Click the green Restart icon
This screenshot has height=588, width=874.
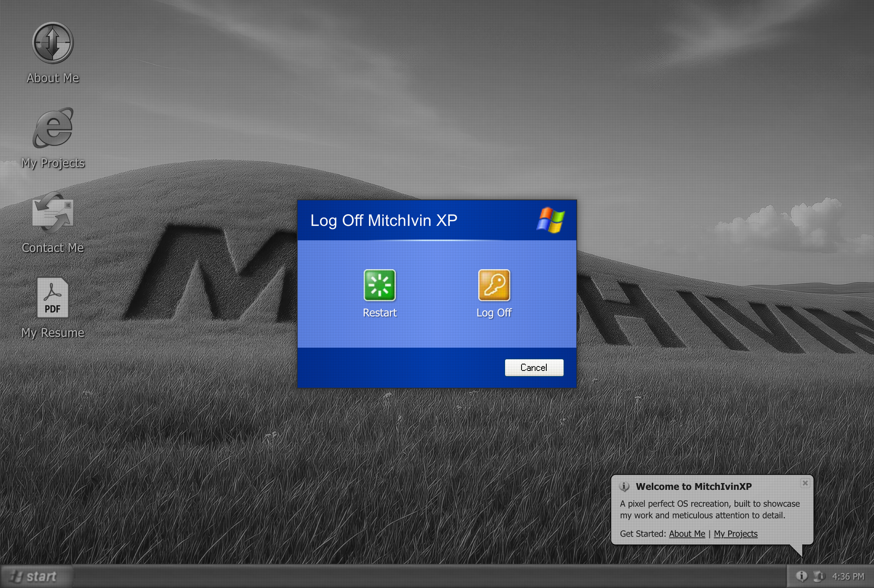379,285
